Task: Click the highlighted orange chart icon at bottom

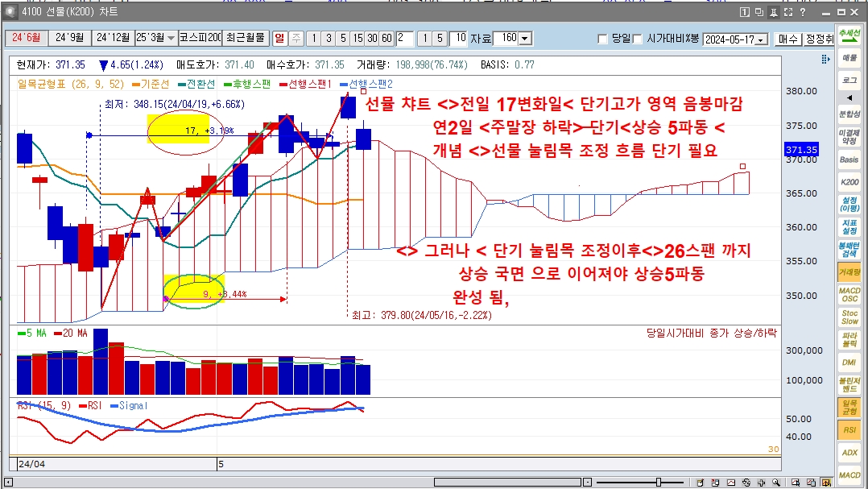Action: click(x=826, y=483)
